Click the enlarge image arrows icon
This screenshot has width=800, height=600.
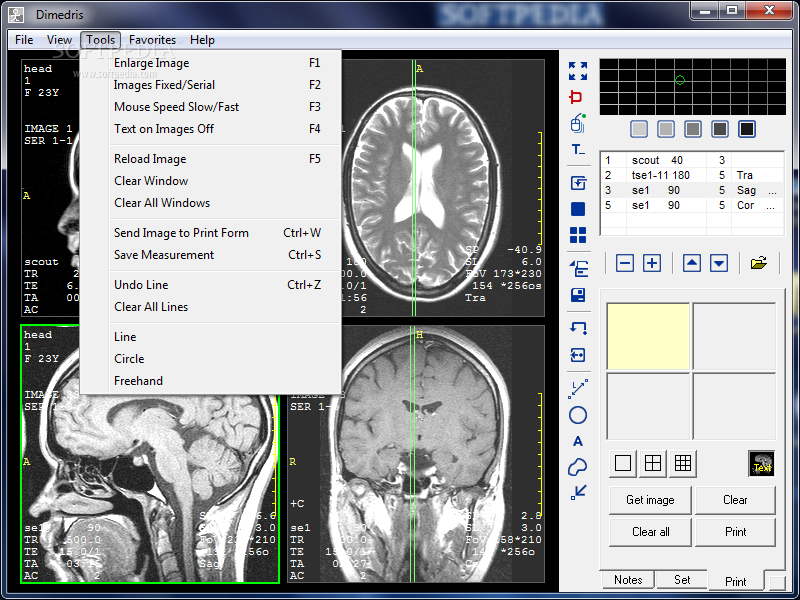(x=578, y=71)
